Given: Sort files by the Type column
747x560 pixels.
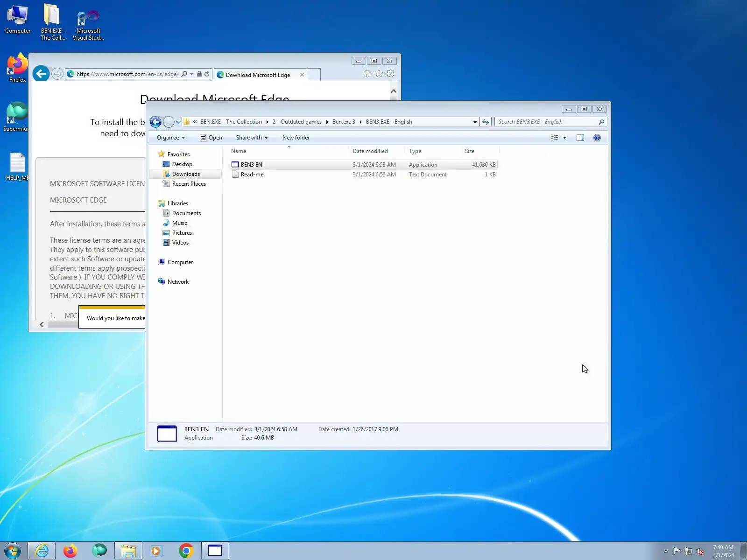Looking at the screenshot, I should (434, 151).
